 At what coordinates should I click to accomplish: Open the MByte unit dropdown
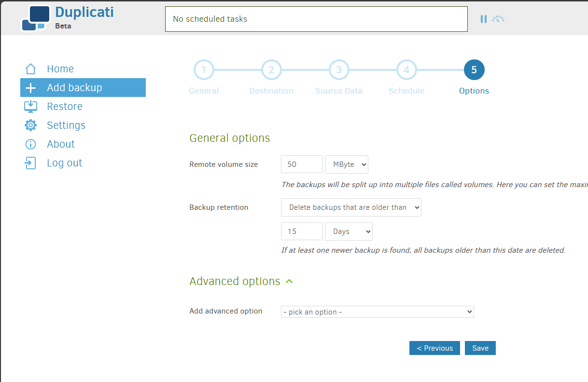pos(346,164)
